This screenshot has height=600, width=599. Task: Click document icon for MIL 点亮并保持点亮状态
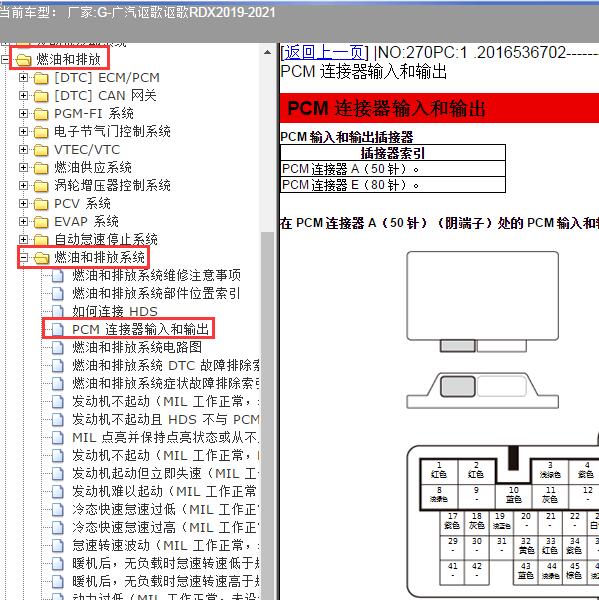(58, 438)
